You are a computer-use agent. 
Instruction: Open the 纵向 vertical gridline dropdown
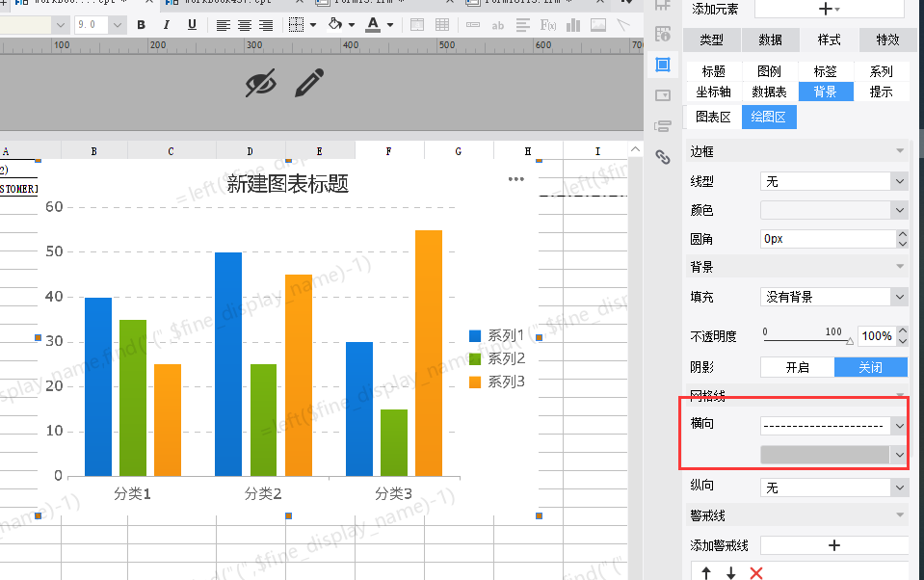coord(833,488)
